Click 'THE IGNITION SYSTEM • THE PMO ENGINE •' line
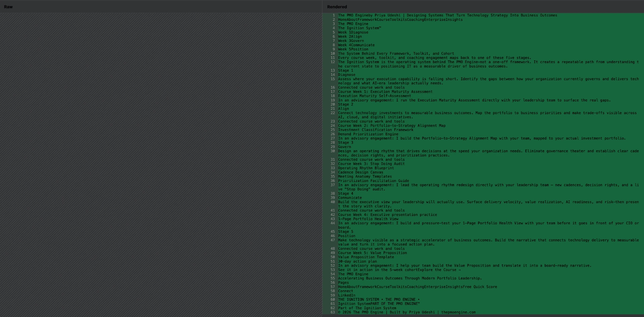This screenshot has width=644, height=317. pos(379,300)
